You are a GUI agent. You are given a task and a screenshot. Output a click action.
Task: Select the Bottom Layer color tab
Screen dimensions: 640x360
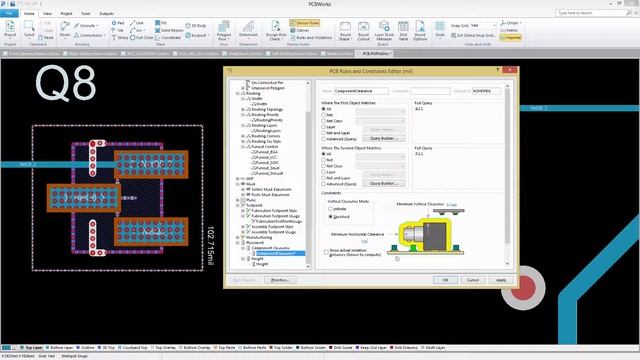tap(60, 348)
